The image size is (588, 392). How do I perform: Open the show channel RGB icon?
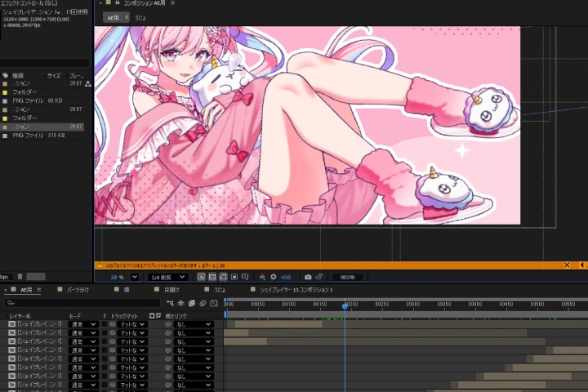(262, 277)
